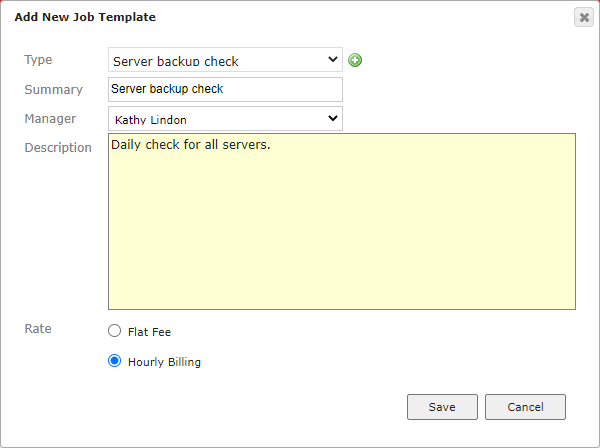Open the Manager dropdown showing Kathy Lindon

click(225, 119)
